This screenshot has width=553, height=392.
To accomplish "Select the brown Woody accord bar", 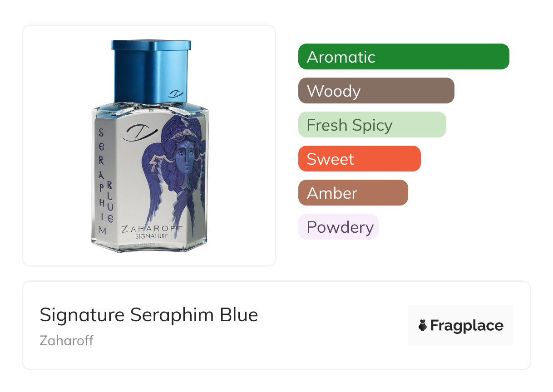I will click(376, 91).
